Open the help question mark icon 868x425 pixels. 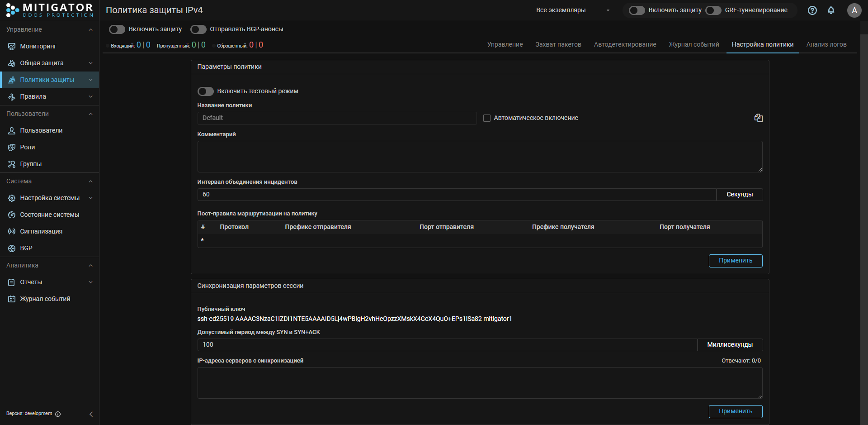pos(812,10)
